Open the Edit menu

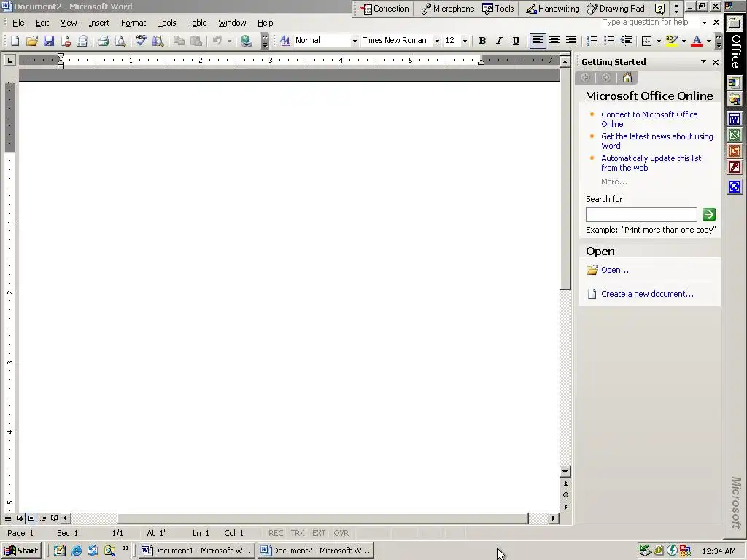point(42,23)
